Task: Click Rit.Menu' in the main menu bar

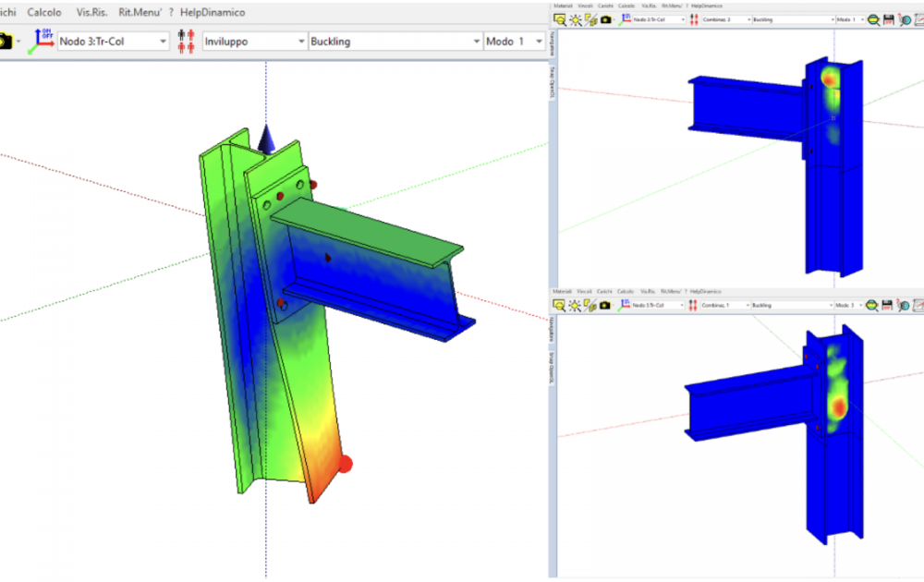Action: 138,13
